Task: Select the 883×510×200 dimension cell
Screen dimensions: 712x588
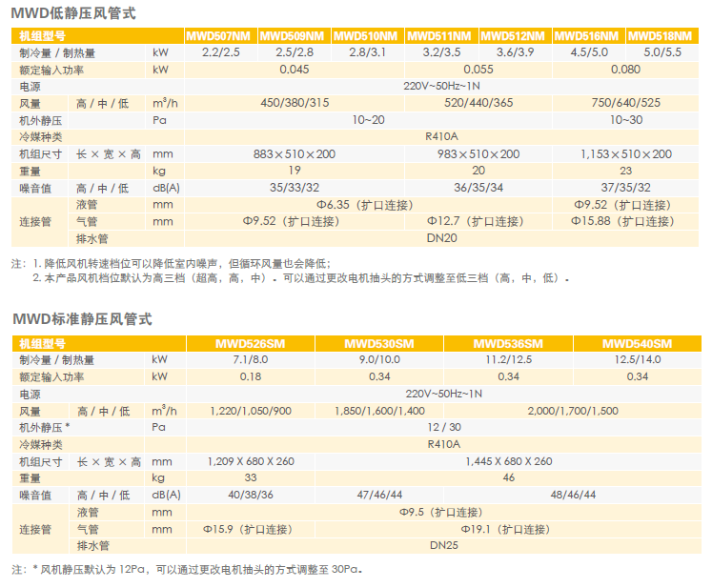Action: point(294,154)
